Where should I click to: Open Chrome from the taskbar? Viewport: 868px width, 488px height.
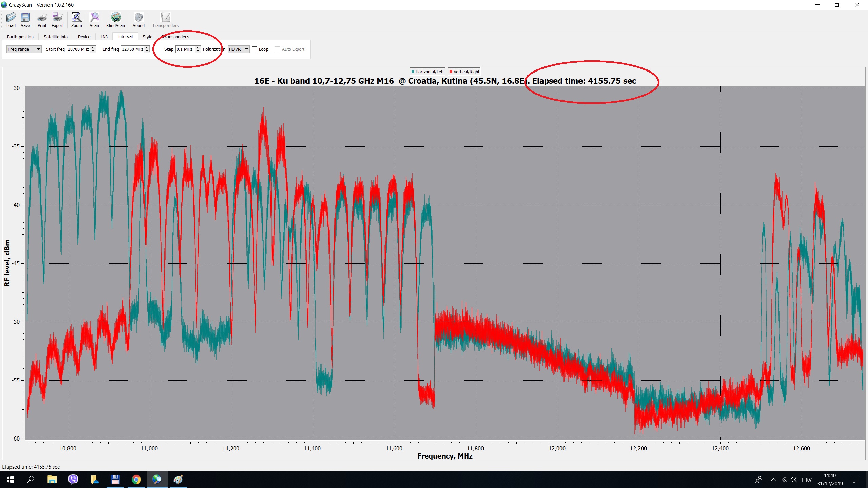tap(136, 480)
